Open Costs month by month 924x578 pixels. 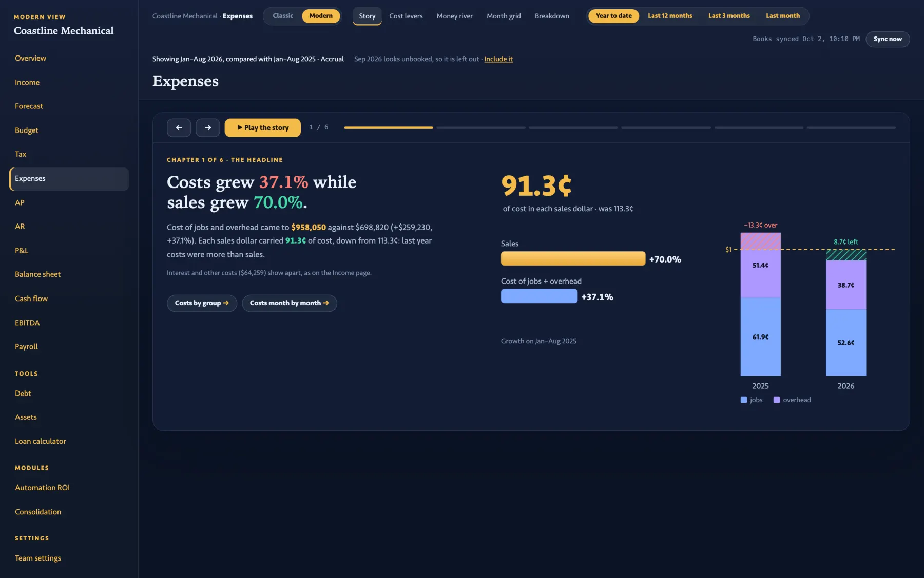click(289, 303)
